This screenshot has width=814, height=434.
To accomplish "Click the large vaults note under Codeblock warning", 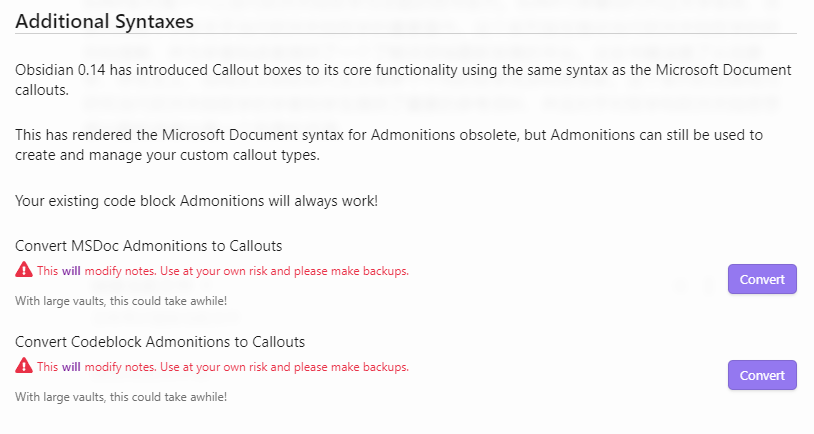I will pyautogui.click(x=121, y=397).
